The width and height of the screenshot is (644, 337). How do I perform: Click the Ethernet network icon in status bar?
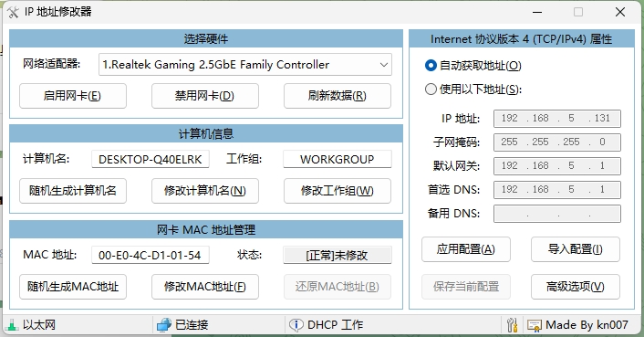(x=12, y=325)
